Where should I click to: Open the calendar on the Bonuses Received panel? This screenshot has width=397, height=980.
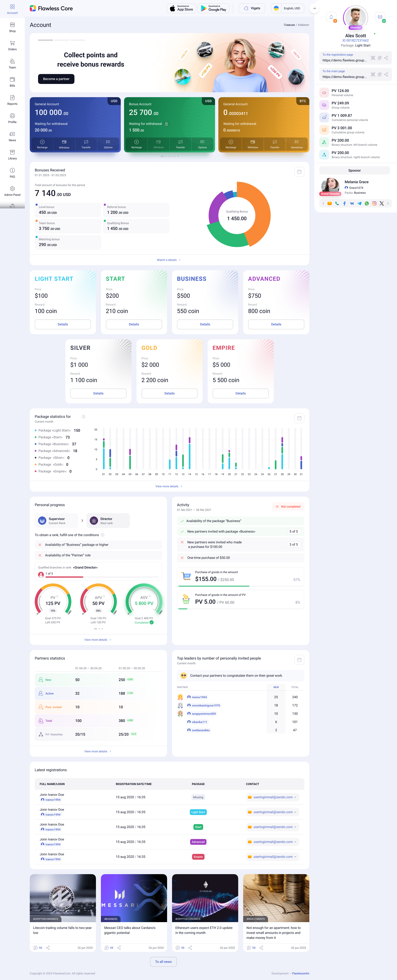(300, 172)
